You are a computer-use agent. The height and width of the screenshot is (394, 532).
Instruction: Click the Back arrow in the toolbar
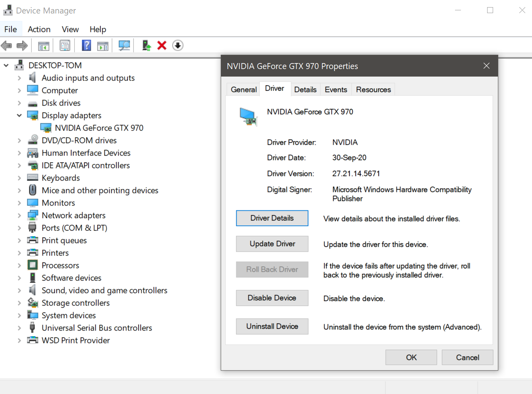[7, 46]
